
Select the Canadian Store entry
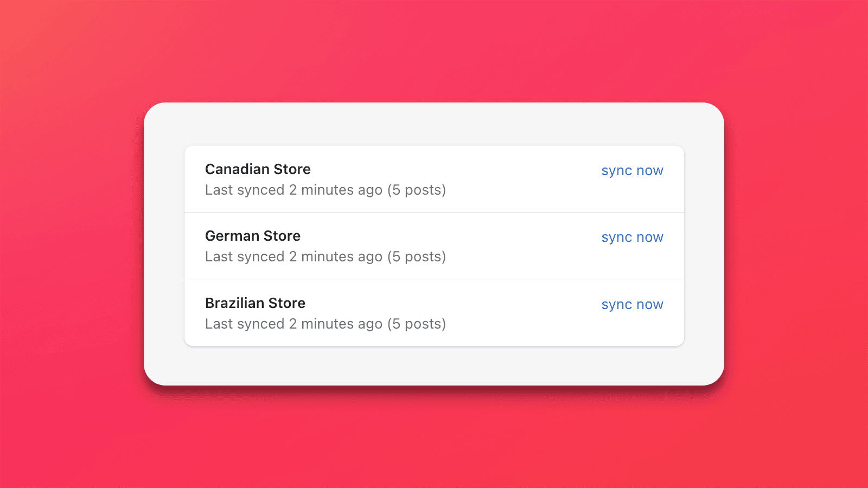[434, 179]
